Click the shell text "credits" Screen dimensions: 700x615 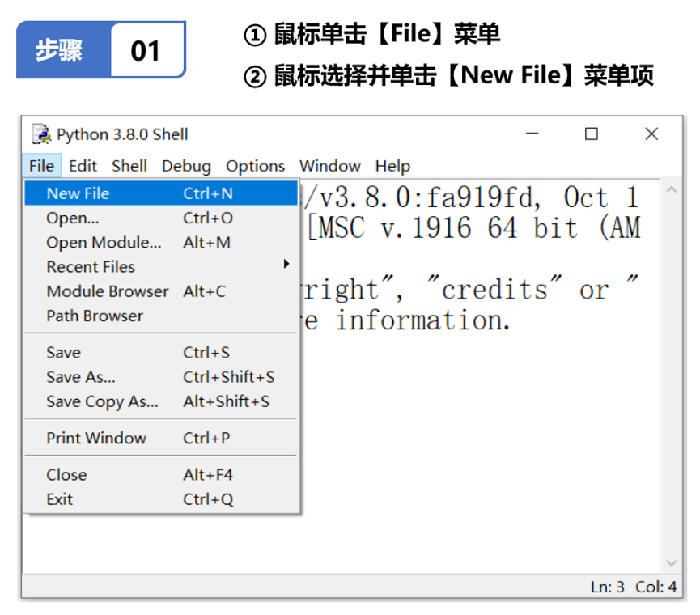point(494,288)
